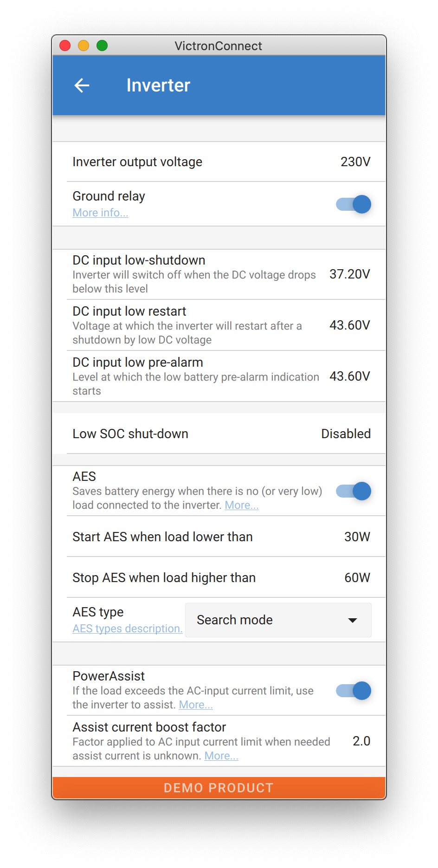Change Stop AES load threshold 60W
The width and height of the screenshot is (438, 868).
tap(357, 578)
